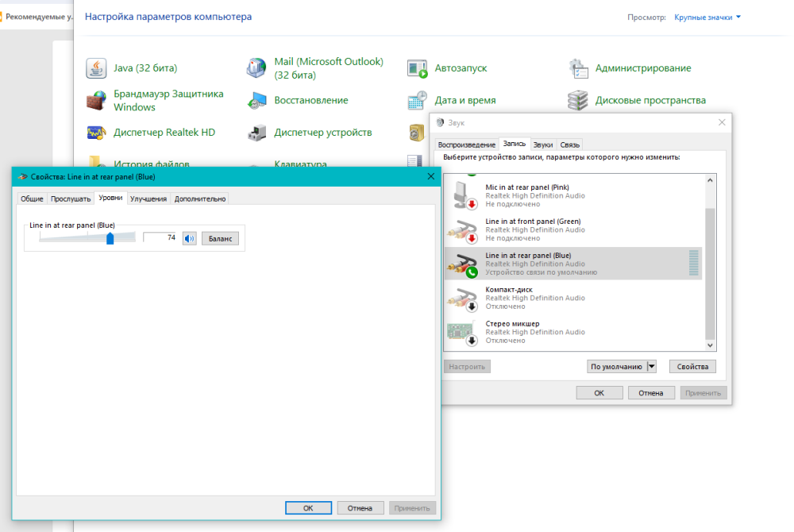Click the Line in level slider thumb
The width and height of the screenshot is (794, 532).
pyautogui.click(x=110, y=238)
